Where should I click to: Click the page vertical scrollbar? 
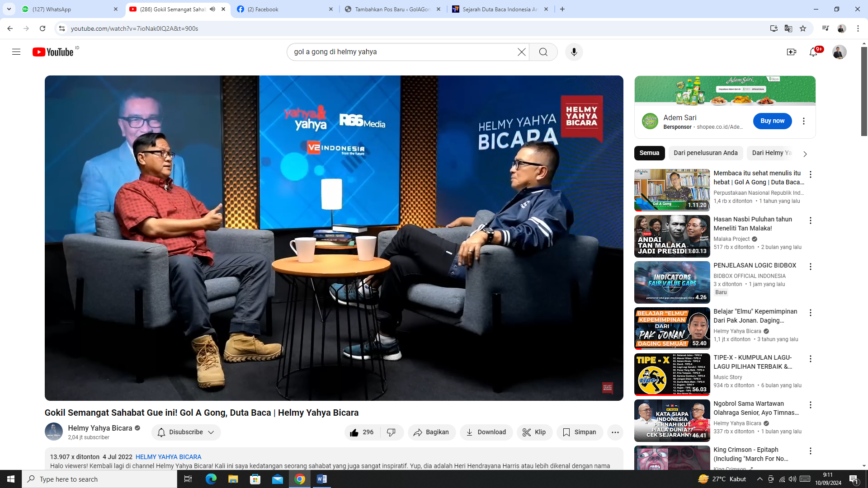coord(864,90)
